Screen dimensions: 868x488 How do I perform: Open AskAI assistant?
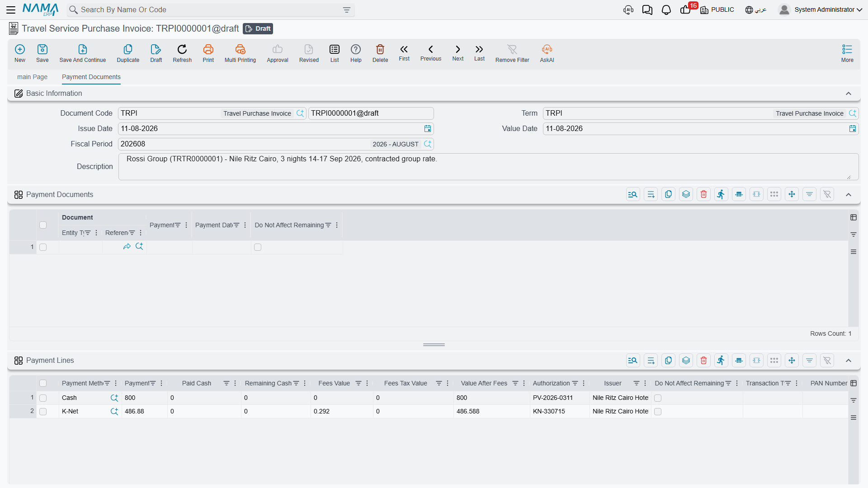coord(547,53)
